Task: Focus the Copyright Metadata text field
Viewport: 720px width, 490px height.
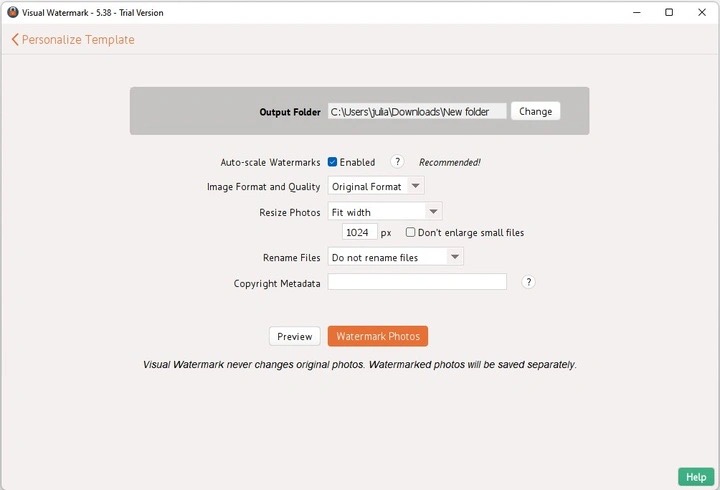Action: (417, 282)
